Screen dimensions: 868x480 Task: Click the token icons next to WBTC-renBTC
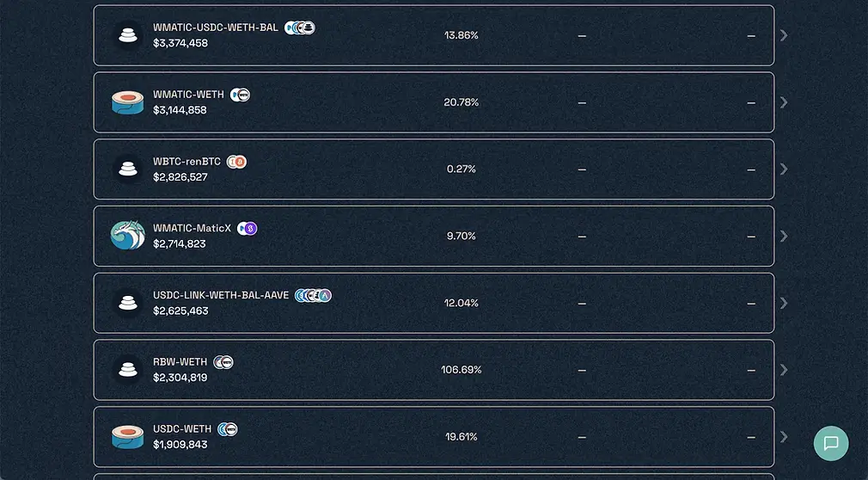[236, 162]
